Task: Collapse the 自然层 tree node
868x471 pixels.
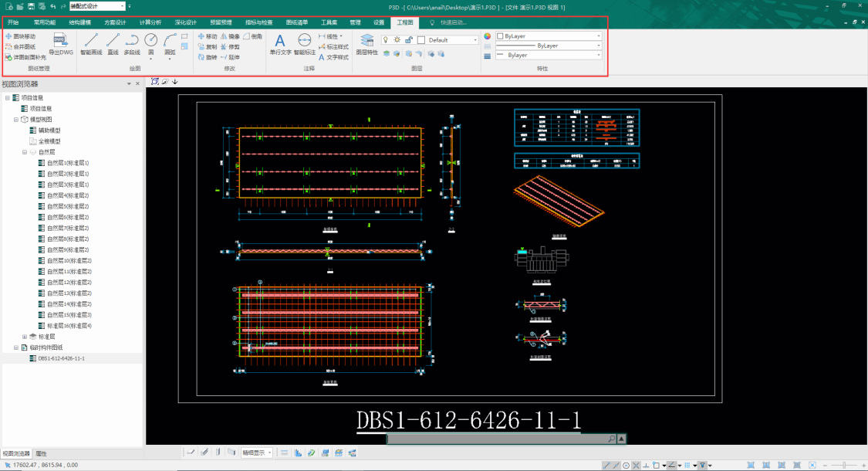Action: tap(25, 152)
